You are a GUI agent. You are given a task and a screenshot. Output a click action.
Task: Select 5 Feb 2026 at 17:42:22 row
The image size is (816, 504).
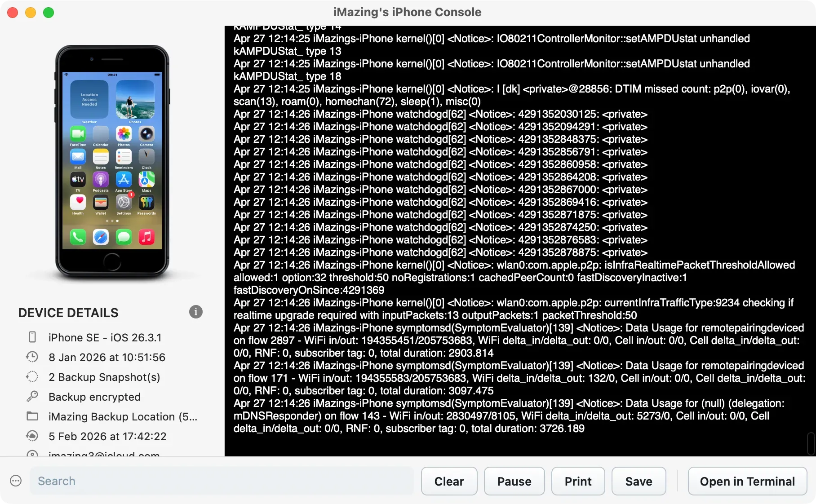click(x=107, y=436)
